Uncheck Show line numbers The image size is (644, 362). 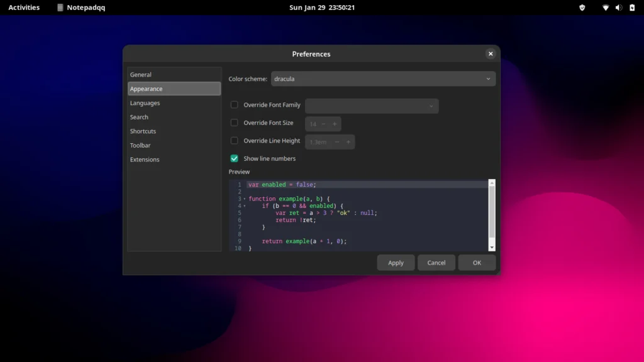(235, 158)
